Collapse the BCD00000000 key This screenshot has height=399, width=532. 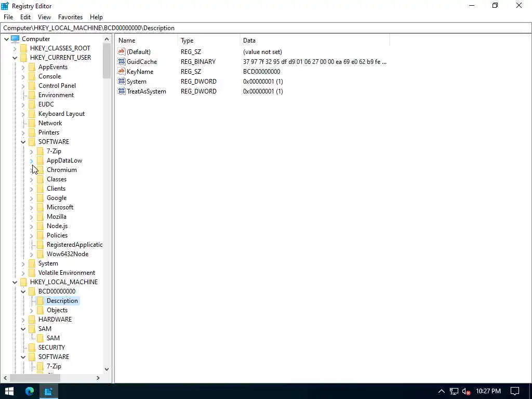coord(23,291)
